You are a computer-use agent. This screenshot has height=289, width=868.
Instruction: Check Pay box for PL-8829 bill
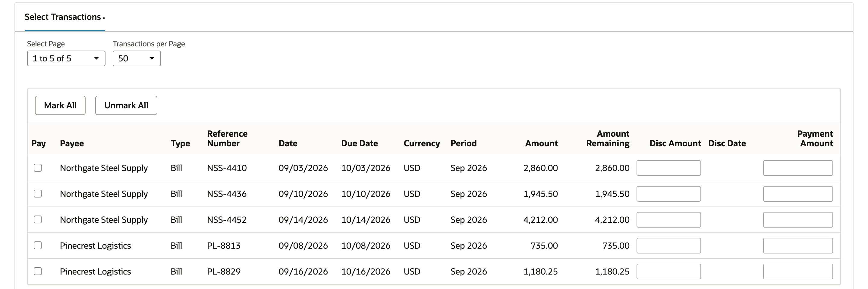[38, 271]
